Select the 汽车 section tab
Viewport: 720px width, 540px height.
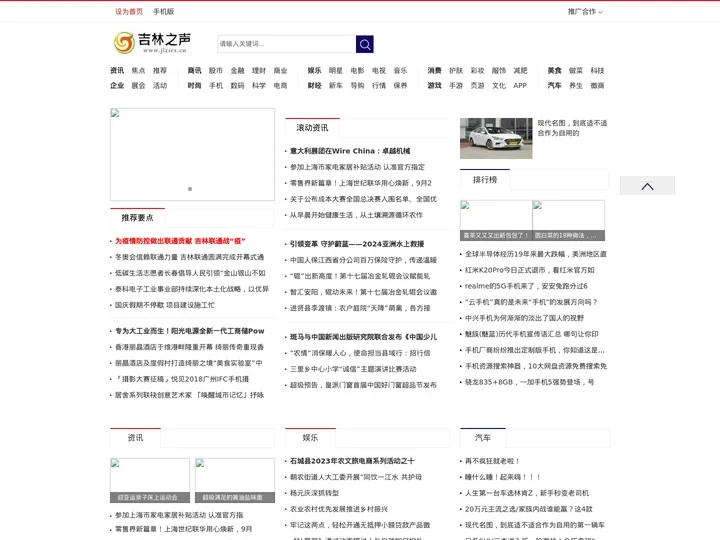tap(483, 438)
